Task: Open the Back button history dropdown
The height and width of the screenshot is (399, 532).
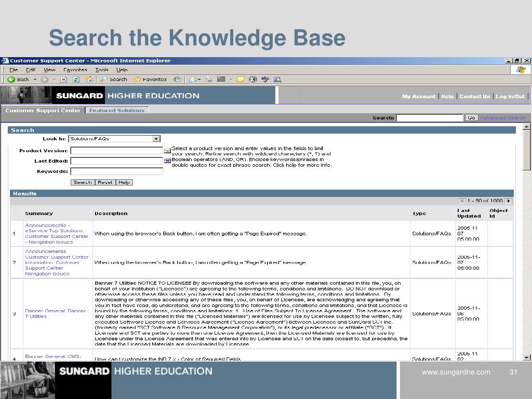Action: click(35, 79)
